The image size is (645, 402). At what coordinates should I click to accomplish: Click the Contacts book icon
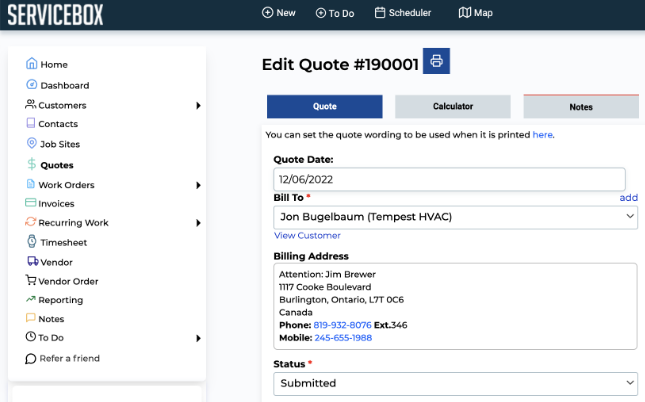(x=31, y=123)
